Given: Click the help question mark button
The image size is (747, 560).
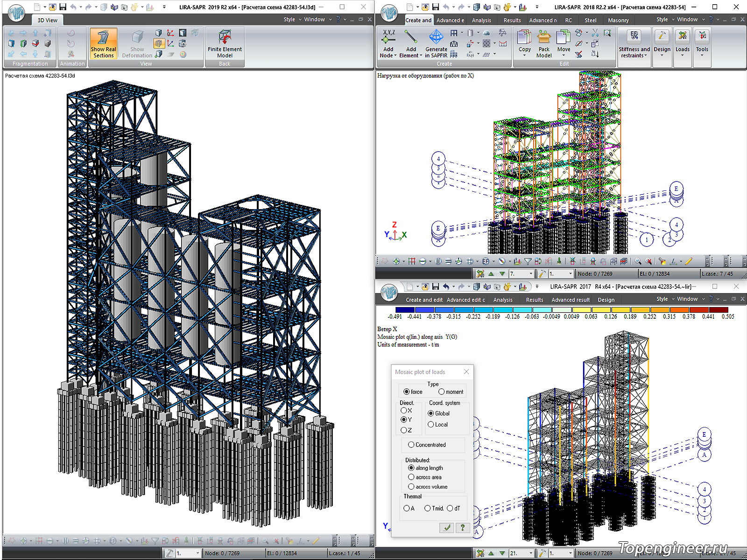Looking at the screenshot, I should point(462,527).
